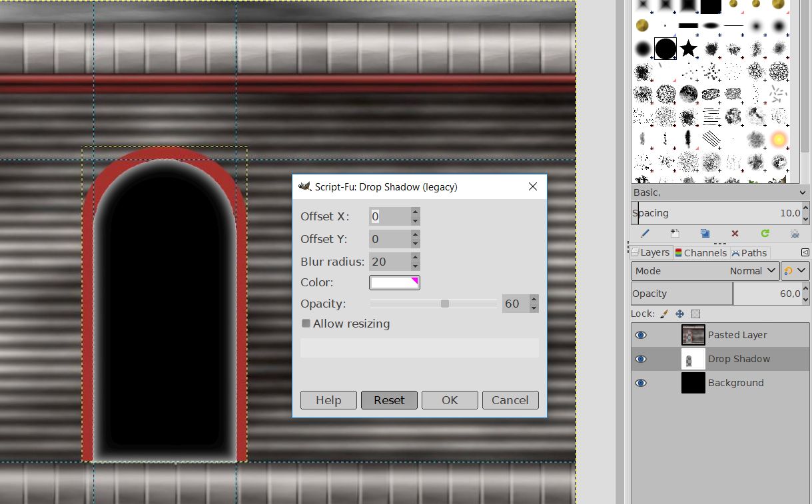Viewport: 812px width, 504px height.
Task: Enable the Allow resizing checkbox
Action: (306, 324)
